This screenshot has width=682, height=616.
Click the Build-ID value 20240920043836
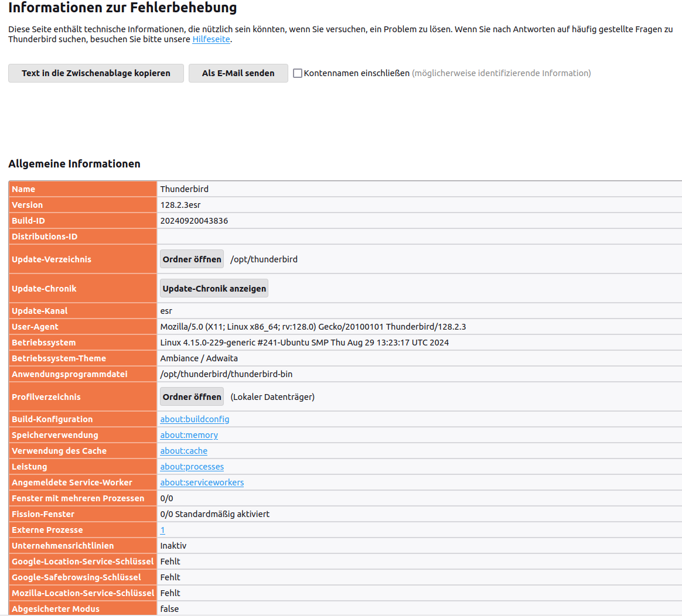(x=194, y=221)
